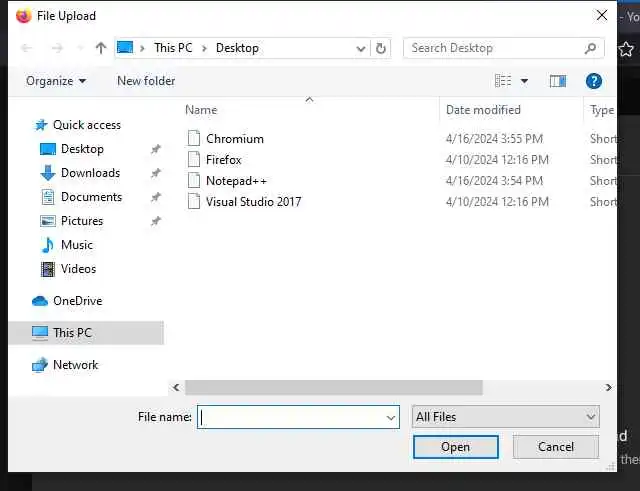The image size is (640, 491).
Task: Expand the view options dropdown arrow
Action: coord(524,81)
